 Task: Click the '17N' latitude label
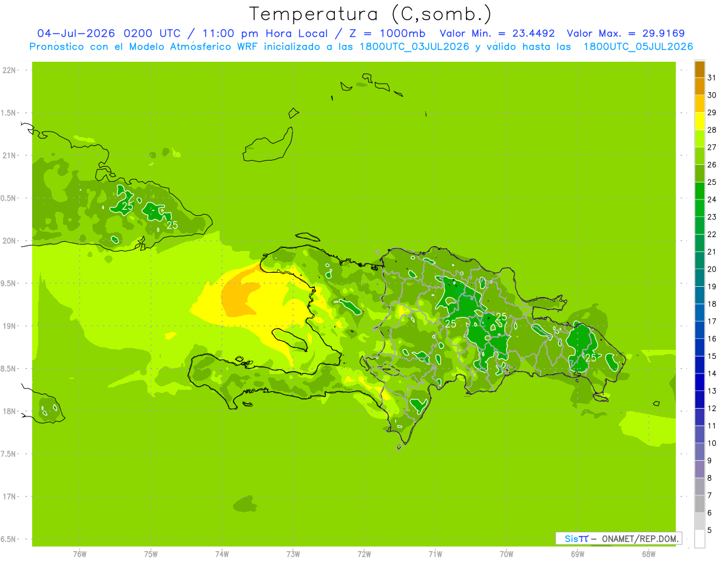(10, 497)
